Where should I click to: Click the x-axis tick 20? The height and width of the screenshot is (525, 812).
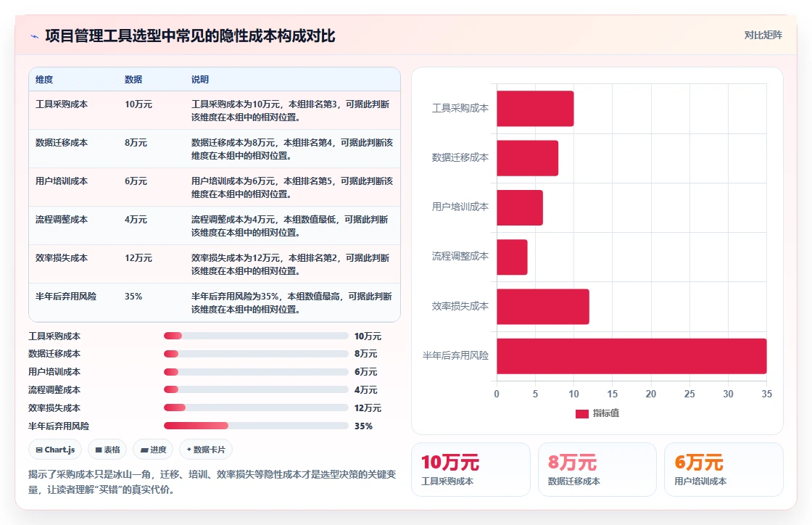(651, 394)
